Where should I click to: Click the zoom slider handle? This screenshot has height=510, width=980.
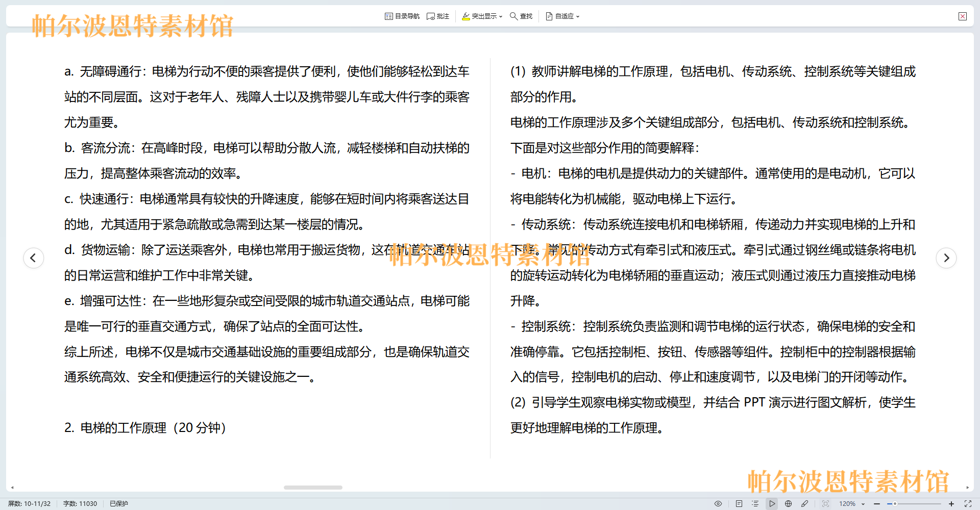tap(895, 503)
